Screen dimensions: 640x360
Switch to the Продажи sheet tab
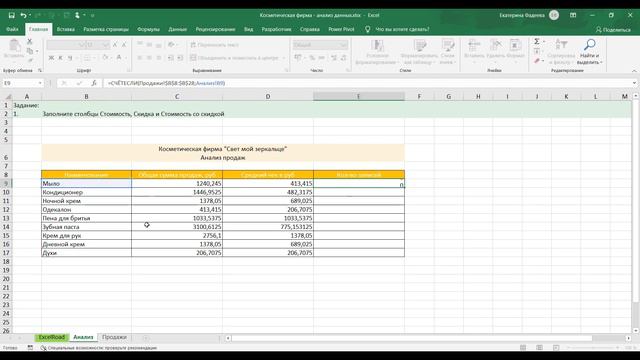coord(114,337)
